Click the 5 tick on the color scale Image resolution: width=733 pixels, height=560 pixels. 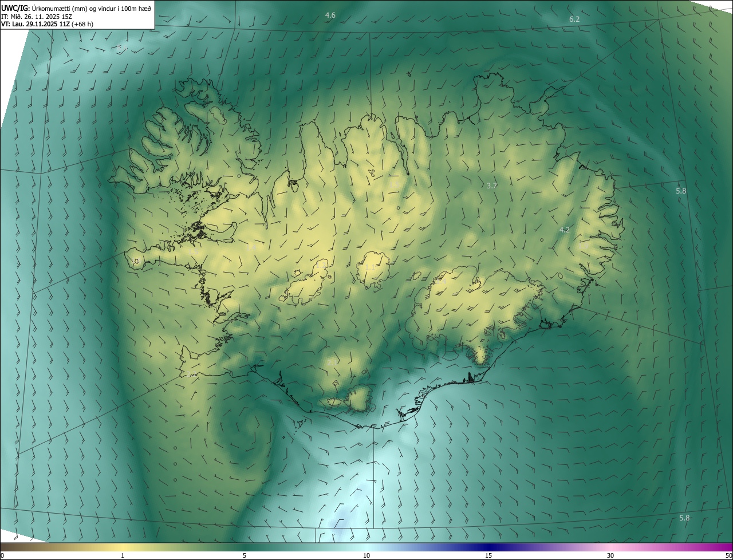pos(245,555)
